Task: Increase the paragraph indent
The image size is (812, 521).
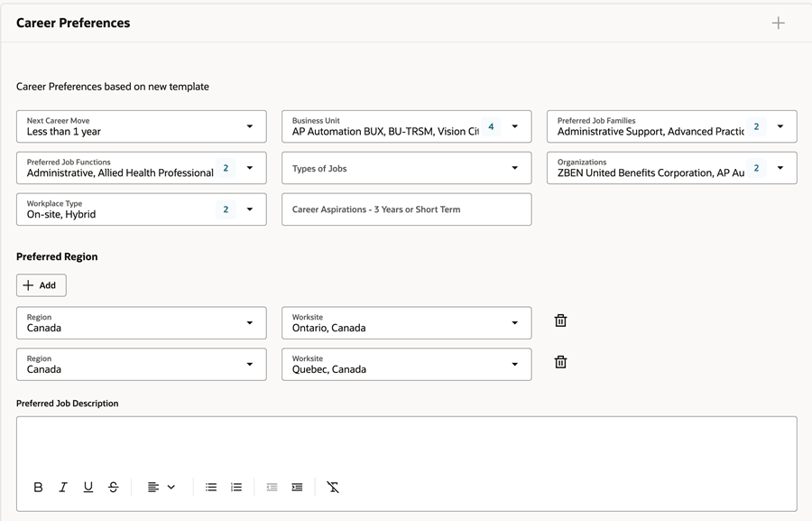Action: click(x=297, y=488)
